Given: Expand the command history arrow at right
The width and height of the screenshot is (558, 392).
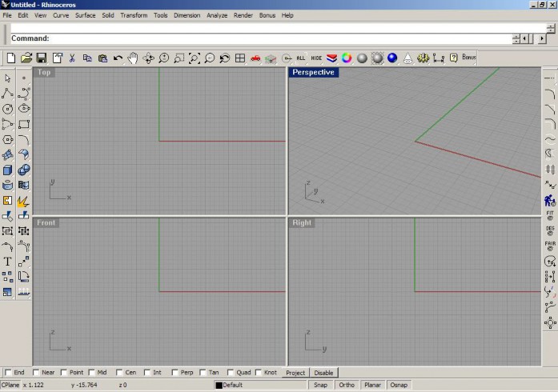Looking at the screenshot, I should coord(542,38).
